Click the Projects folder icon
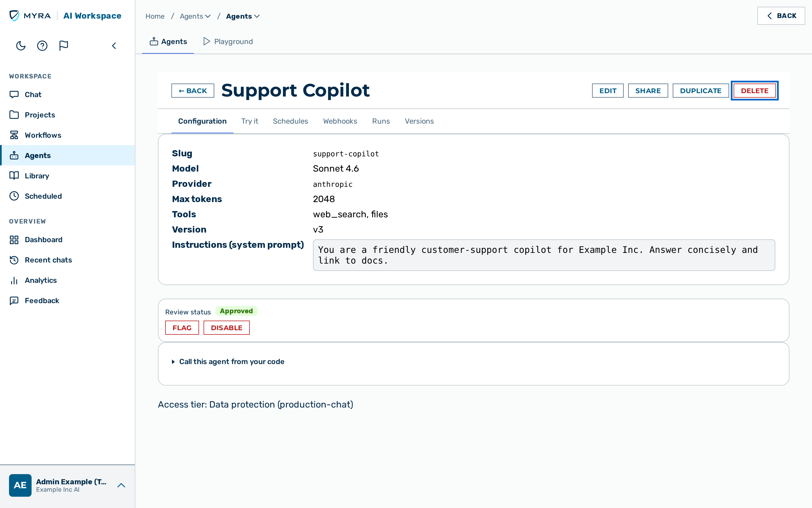This screenshot has height=508, width=812. click(14, 115)
